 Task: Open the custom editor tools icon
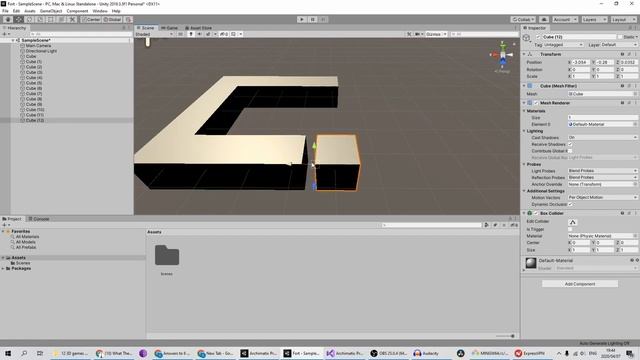tap(72, 20)
